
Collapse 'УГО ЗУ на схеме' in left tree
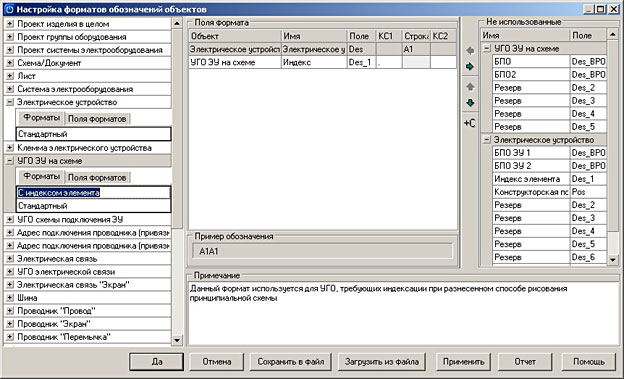tap(10, 161)
